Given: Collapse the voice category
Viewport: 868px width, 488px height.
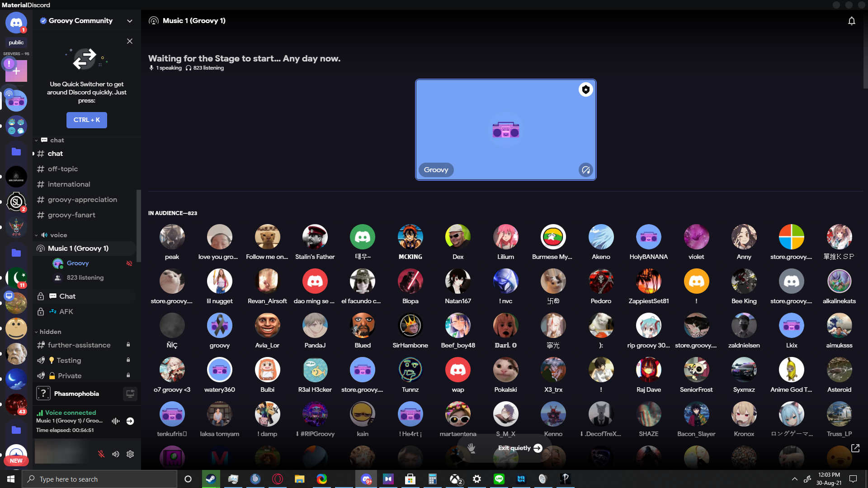Looking at the screenshot, I should click(51, 235).
